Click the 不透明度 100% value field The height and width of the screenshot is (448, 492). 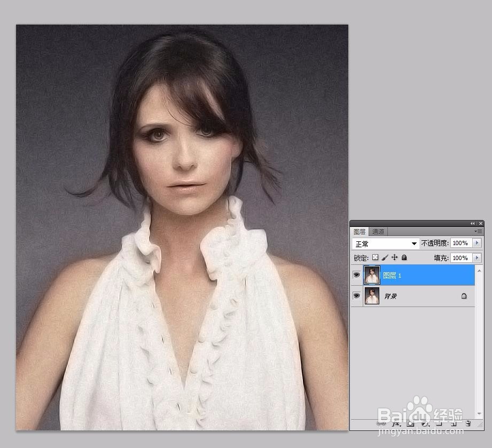[x=460, y=243]
